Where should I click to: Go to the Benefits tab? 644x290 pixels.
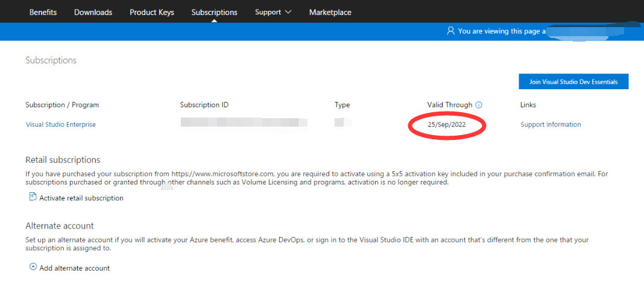click(43, 12)
